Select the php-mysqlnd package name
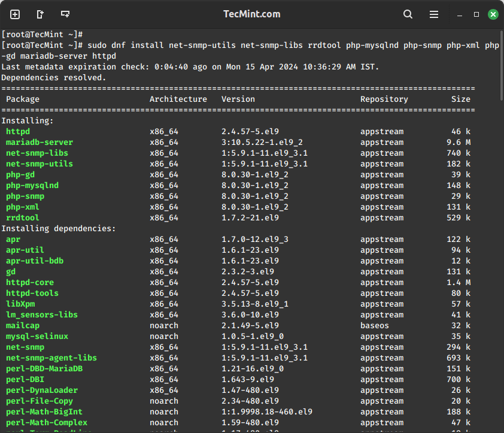504x433 pixels. [32, 186]
